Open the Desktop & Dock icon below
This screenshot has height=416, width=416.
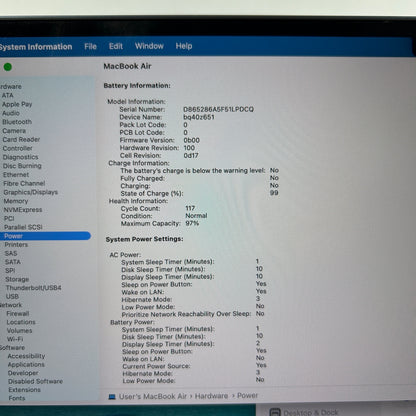[x=275, y=412]
